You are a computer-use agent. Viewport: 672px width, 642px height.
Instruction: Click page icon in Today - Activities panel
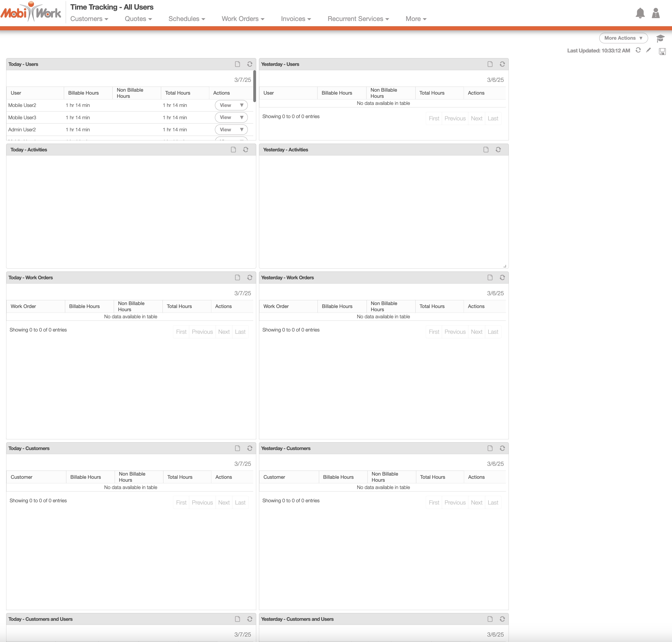pyautogui.click(x=233, y=150)
